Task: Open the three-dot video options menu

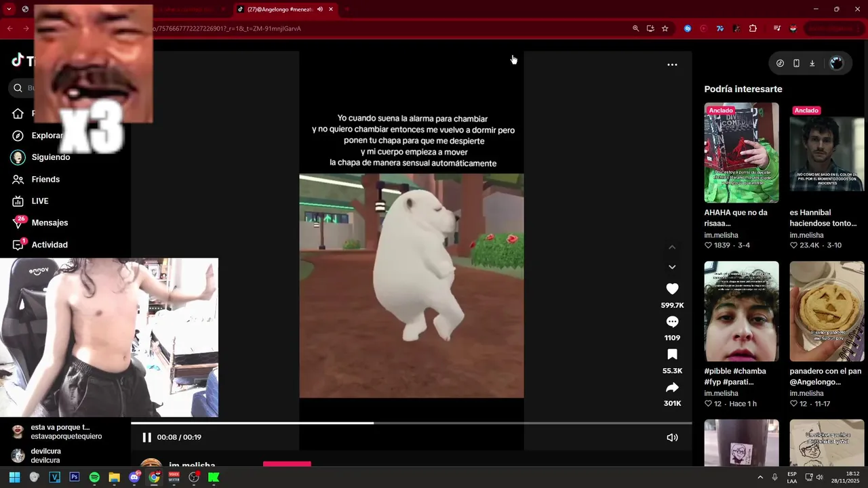Action: coord(672,64)
